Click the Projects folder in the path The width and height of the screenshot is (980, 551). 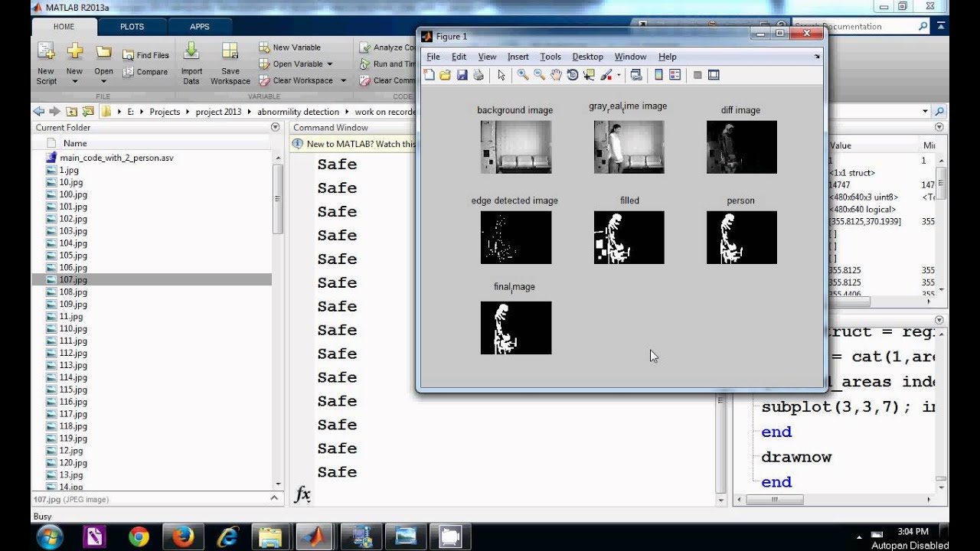click(x=165, y=112)
